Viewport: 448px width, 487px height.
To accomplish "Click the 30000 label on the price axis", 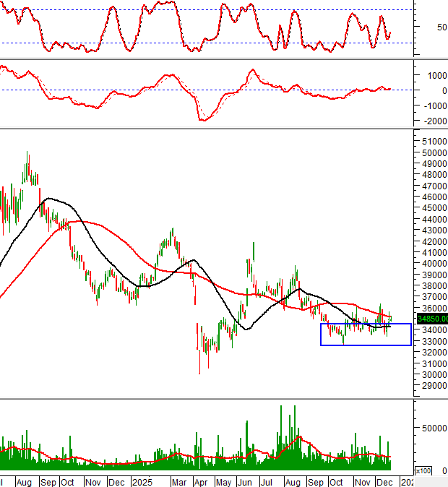I will pos(434,374).
